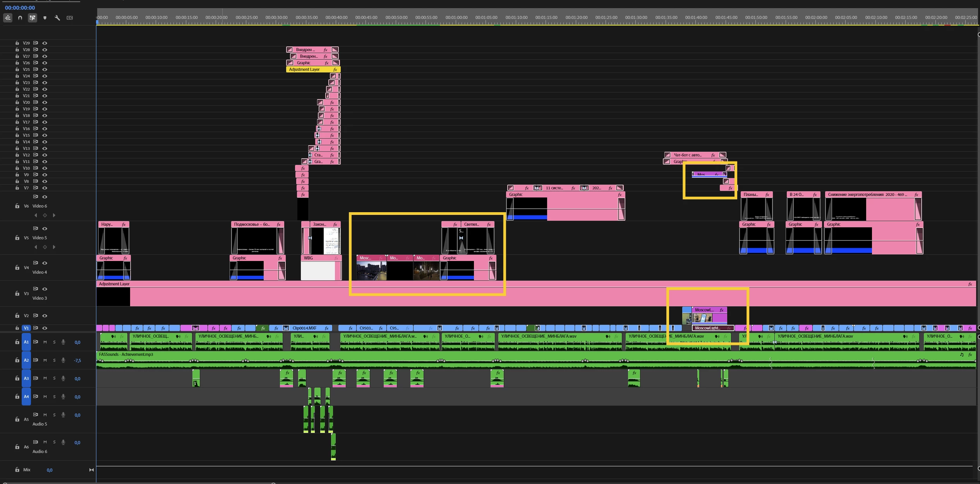Solo audio track A3
The height and width of the screenshot is (484, 980).
54,379
